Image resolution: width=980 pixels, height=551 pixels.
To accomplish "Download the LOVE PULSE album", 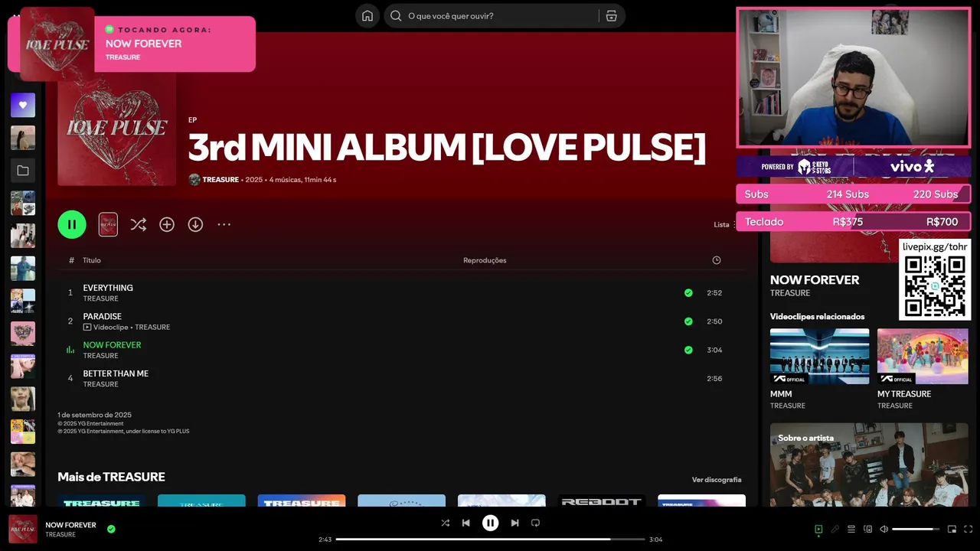I will (195, 224).
